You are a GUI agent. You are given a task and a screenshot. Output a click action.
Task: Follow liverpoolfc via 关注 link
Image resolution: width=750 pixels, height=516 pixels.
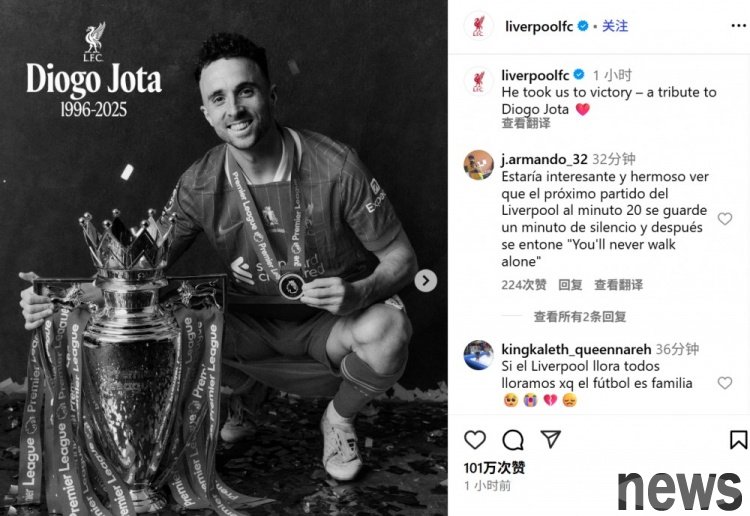(x=615, y=26)
